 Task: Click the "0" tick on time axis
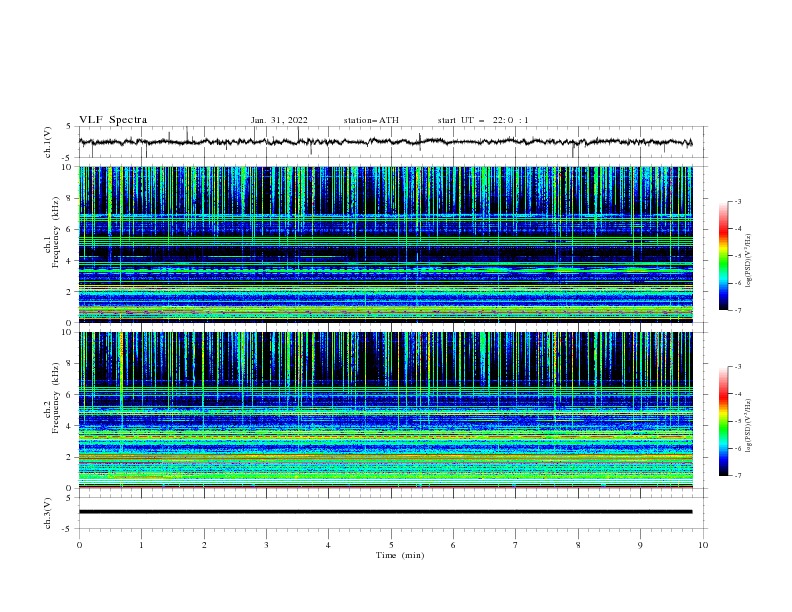click(79, 545)
